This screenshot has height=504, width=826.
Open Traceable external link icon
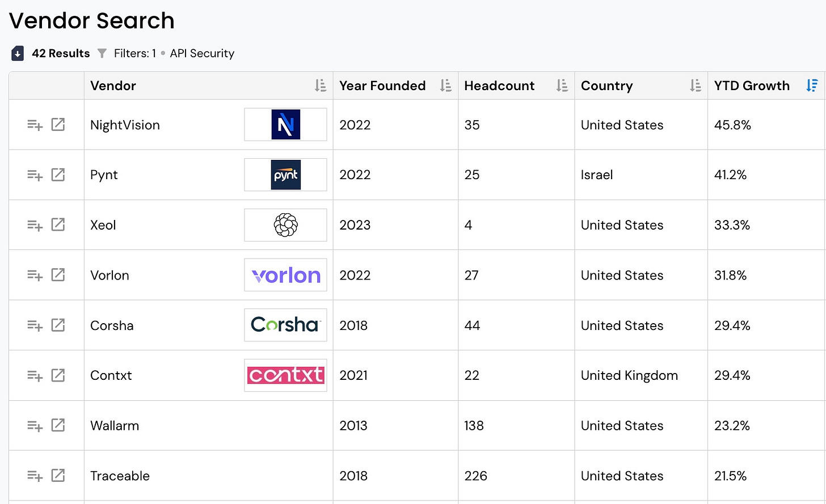[x=58, y=476]
